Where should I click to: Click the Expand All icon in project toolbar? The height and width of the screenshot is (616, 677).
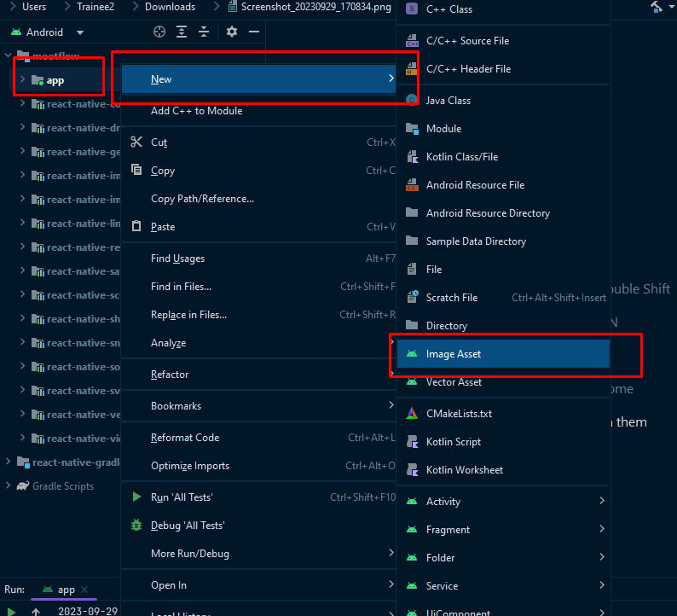click(182, 32)
